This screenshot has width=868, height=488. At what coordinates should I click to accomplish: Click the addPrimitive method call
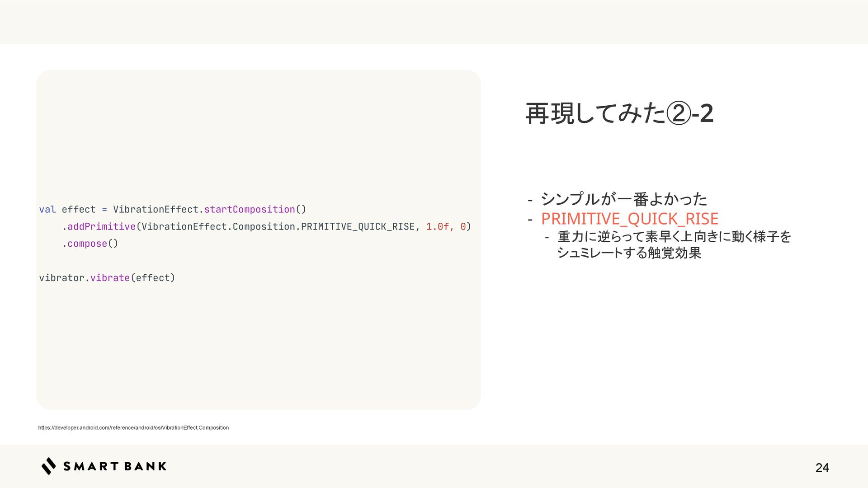click(101, 226)
